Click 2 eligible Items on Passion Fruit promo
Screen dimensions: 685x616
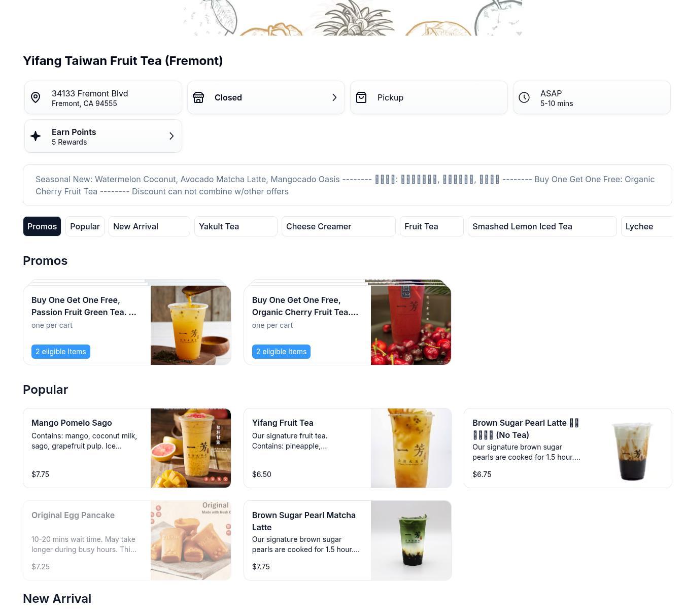click(x=61, y=352)
